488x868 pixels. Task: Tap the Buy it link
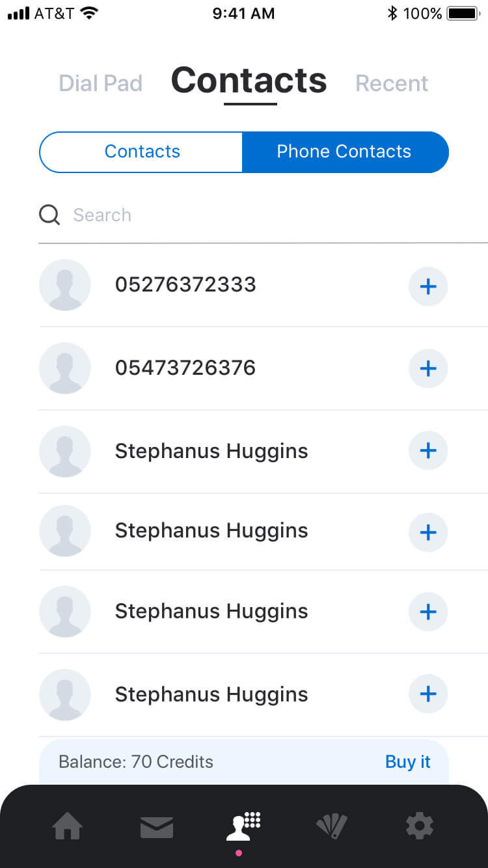coord(408,761)
